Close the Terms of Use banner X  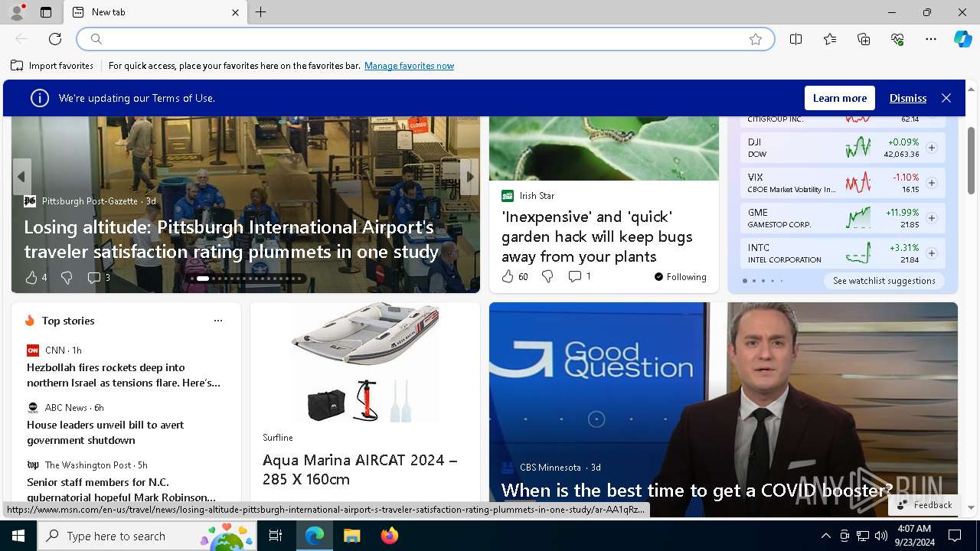(x=946, y=98)
